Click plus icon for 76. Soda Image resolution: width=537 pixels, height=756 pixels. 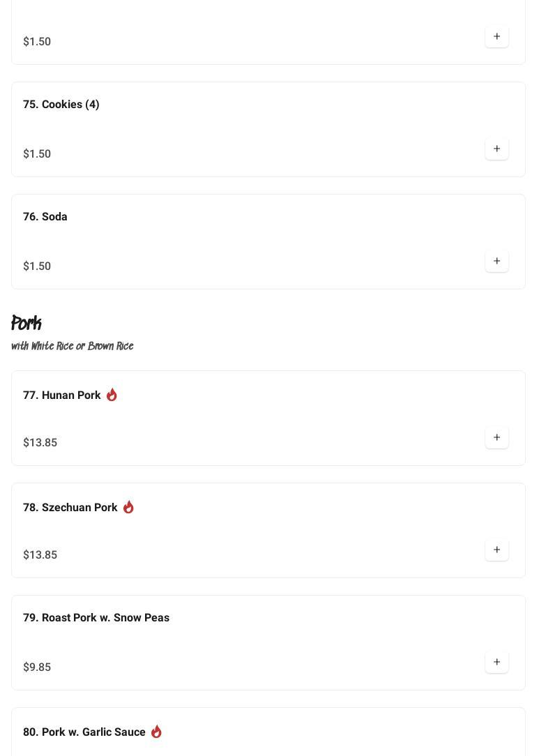pos(497,261)
